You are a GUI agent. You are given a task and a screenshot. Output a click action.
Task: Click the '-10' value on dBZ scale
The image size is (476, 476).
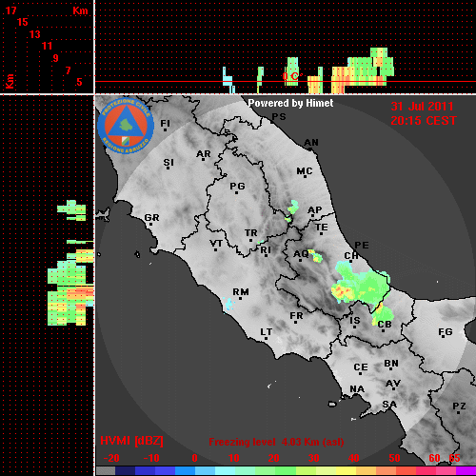(151, 458)
